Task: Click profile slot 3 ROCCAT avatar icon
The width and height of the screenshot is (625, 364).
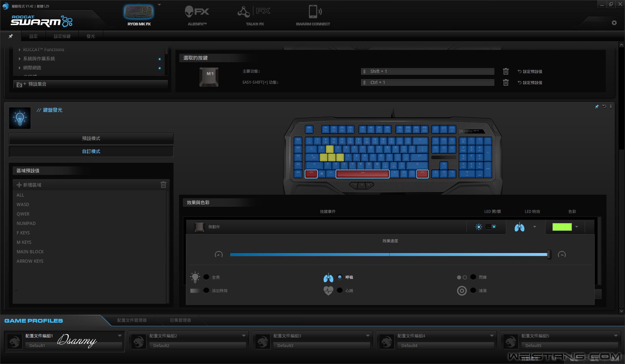Action: click(262, 342)
